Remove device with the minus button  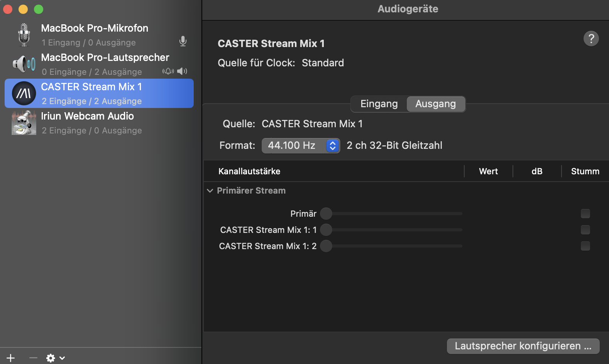[x=33, y=358]
